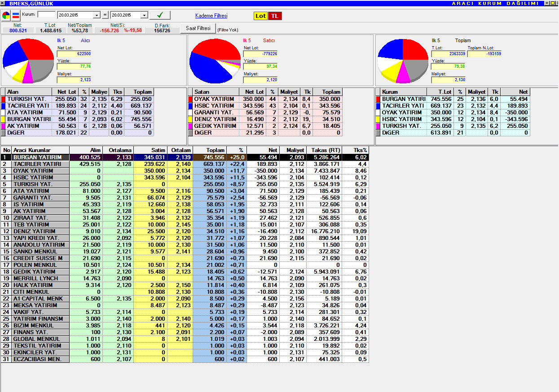Select POLEN MENKUL row
This screenshot has width=559, height=392.
(185, 265)
